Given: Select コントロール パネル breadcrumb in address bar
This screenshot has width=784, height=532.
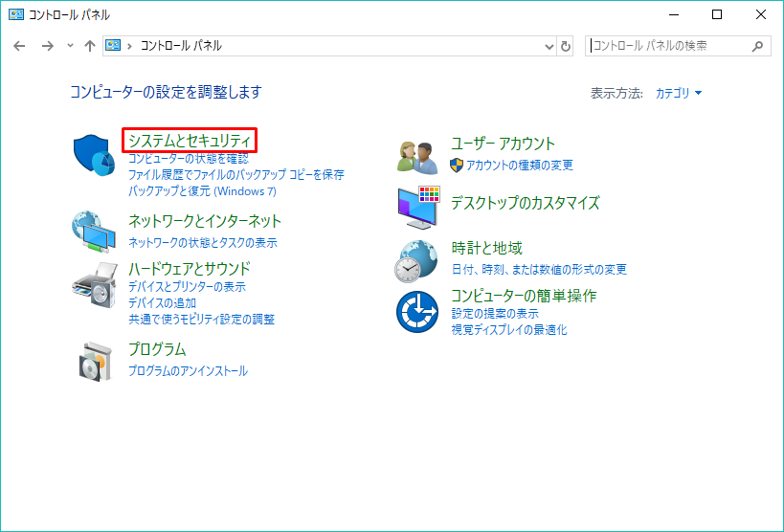Looking at the screenshot, I should pos(181,46).
